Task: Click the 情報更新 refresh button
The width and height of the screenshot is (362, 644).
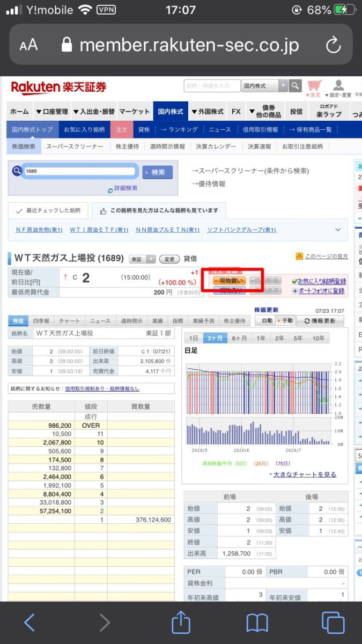Action: pos(320,321)
